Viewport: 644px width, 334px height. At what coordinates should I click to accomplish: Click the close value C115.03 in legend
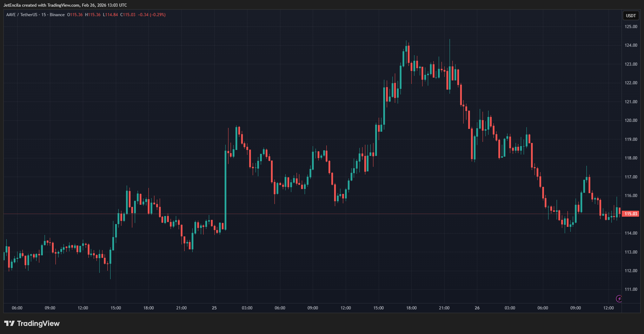[128, 15]
